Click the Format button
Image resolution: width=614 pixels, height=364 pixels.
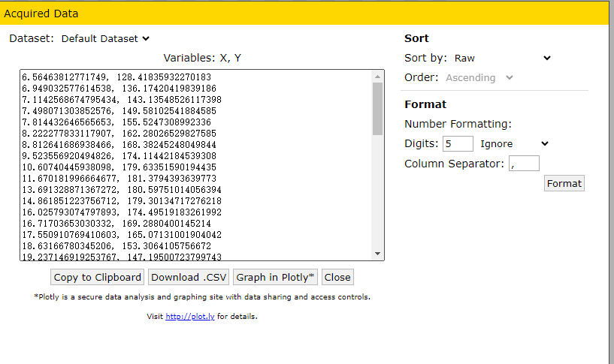pos(564,183)
